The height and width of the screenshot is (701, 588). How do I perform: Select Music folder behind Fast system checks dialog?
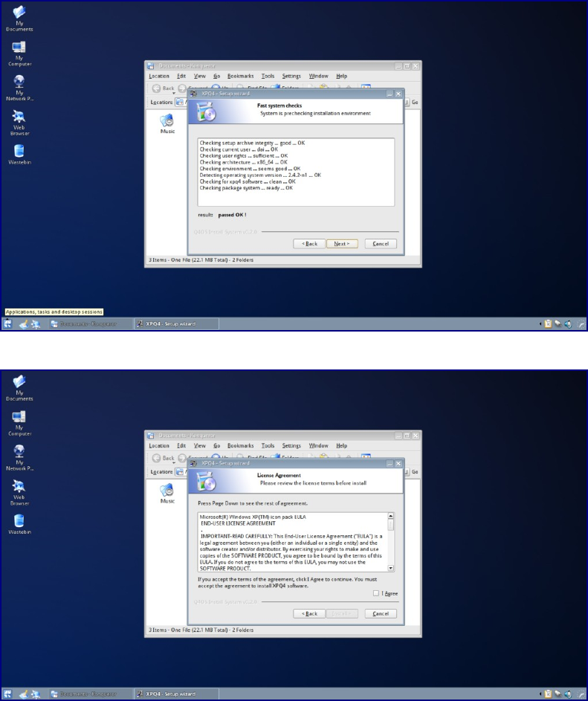pyautogui.click(x=167, y=124)
